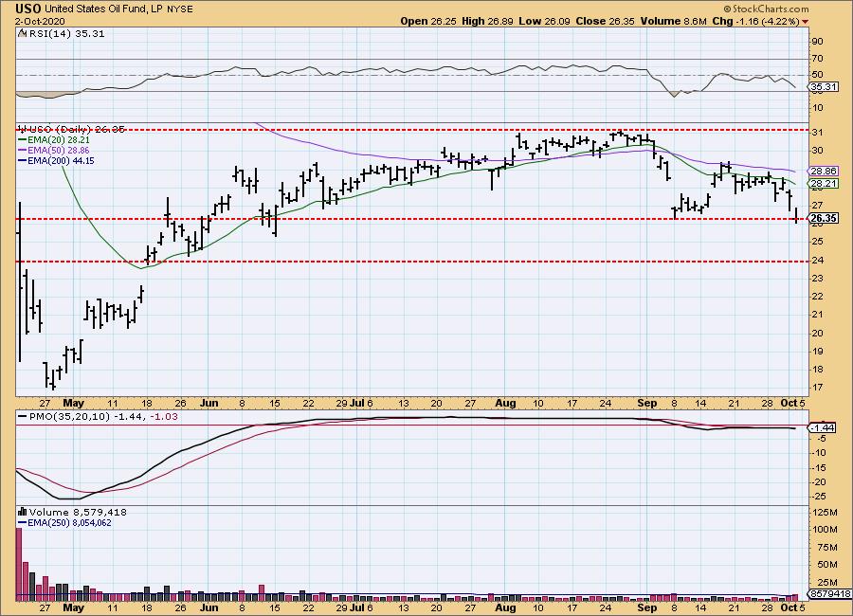
Task: Click the 90 level on RSI axis
Action: (817, 42)
